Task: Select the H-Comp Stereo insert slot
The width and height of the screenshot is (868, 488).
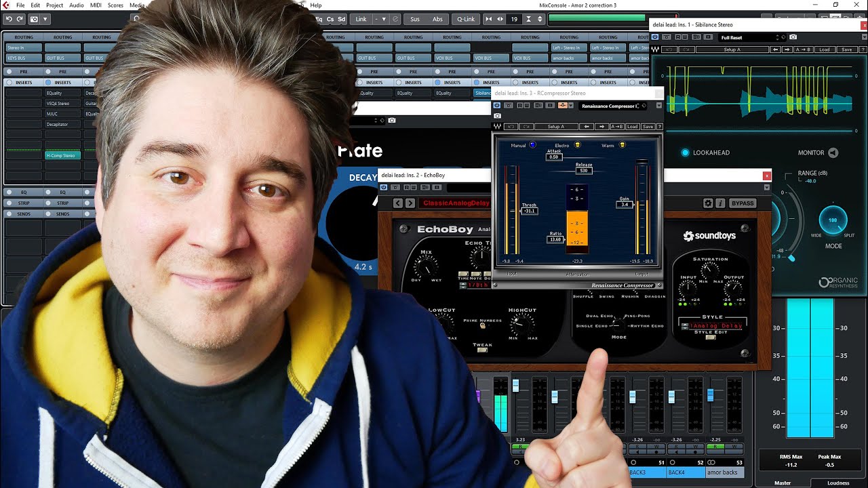Action: (62, 156)
